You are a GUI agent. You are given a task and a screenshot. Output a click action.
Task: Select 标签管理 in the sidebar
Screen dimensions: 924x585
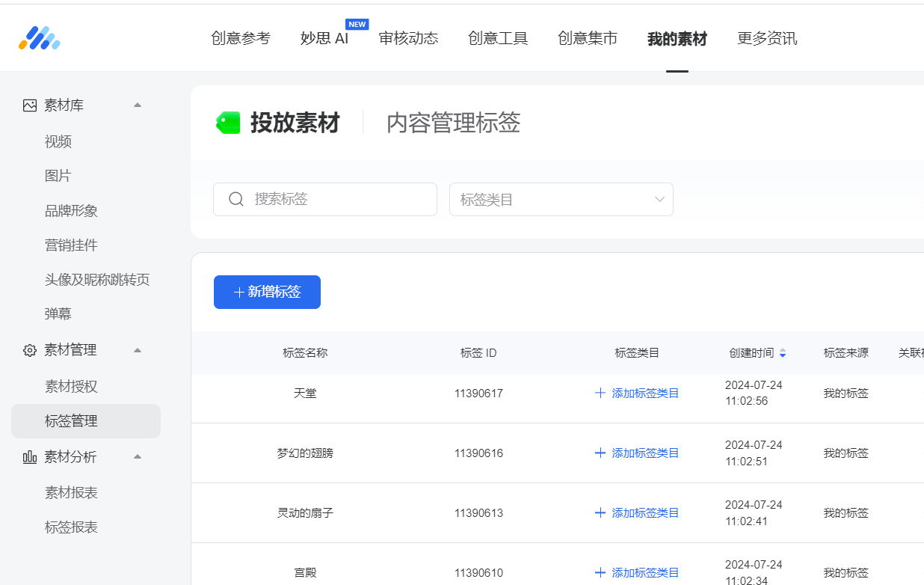click(x=86, y=421)
